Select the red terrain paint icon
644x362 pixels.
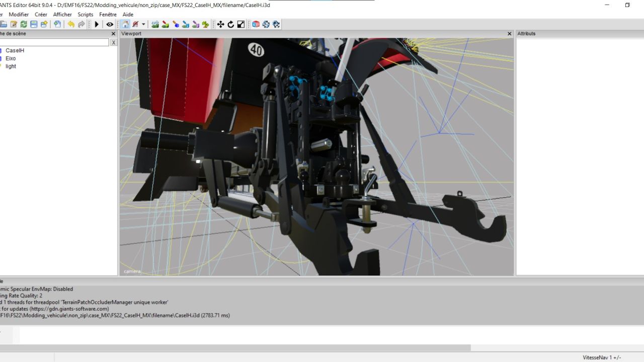pos(165,24)
